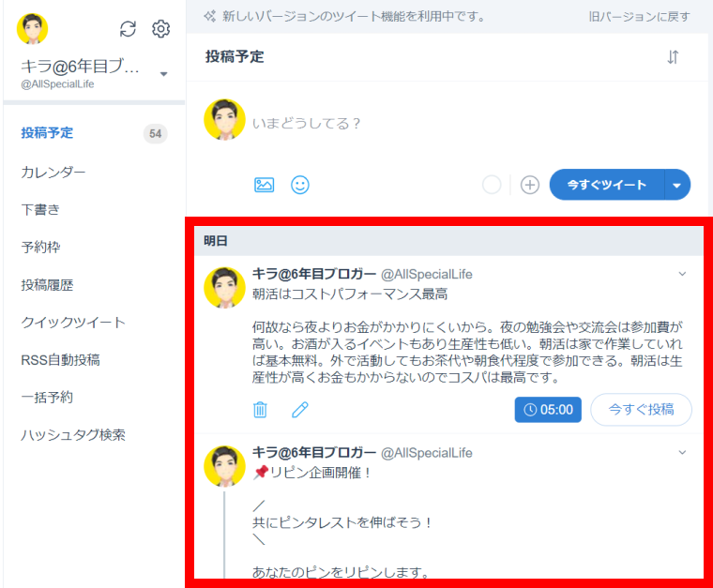Click the sort order arrows icon
This screenshot has width=713, height=588.
[x=673, y=57]
